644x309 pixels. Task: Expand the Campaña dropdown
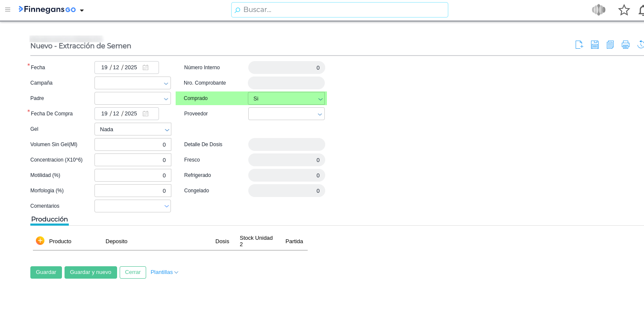coord(166,83)
